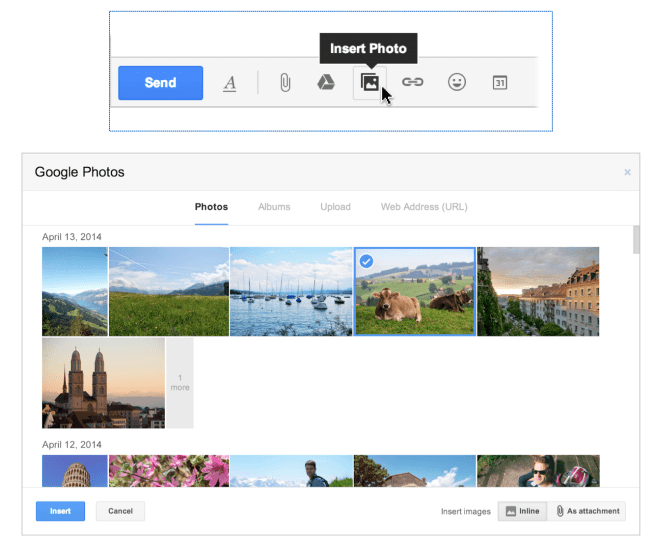Open the emoji smiley picker

click(x=456, y=83)
